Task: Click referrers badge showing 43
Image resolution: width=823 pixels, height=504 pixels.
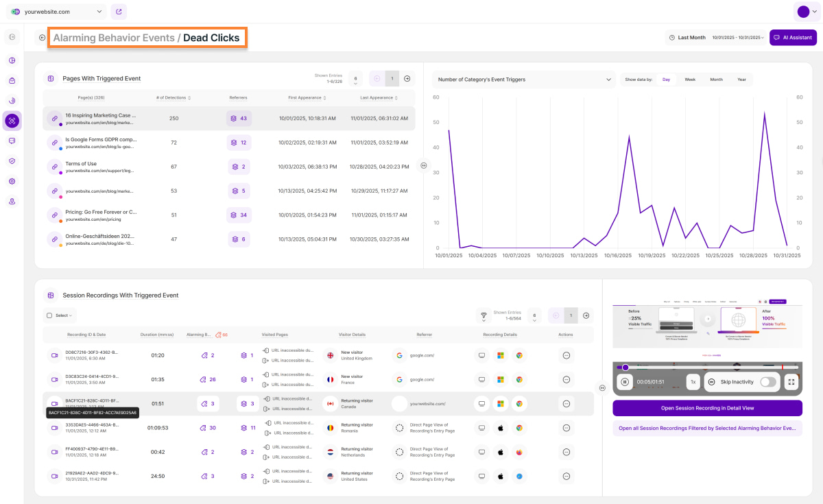Action: tap(239, 119)
